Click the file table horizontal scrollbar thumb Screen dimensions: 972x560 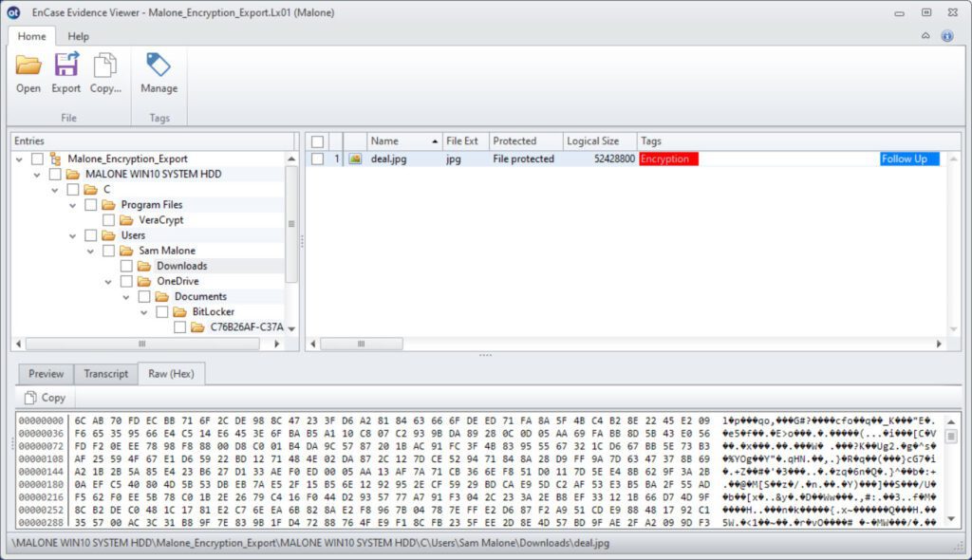pos(362,344)
